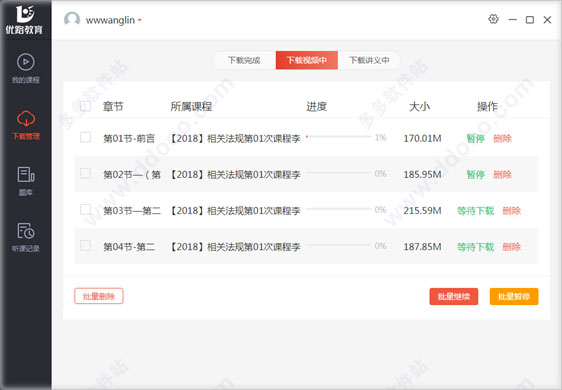Open 下载管理 cloud download icon

pyautogui.click(x=26, y=119)
